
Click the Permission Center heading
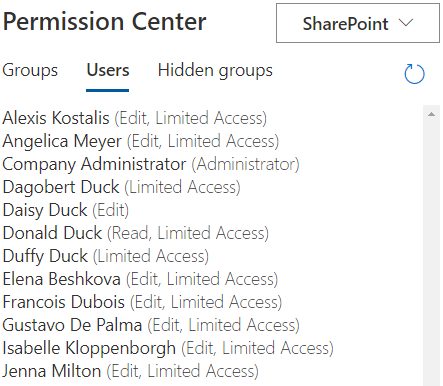[104, 22]
